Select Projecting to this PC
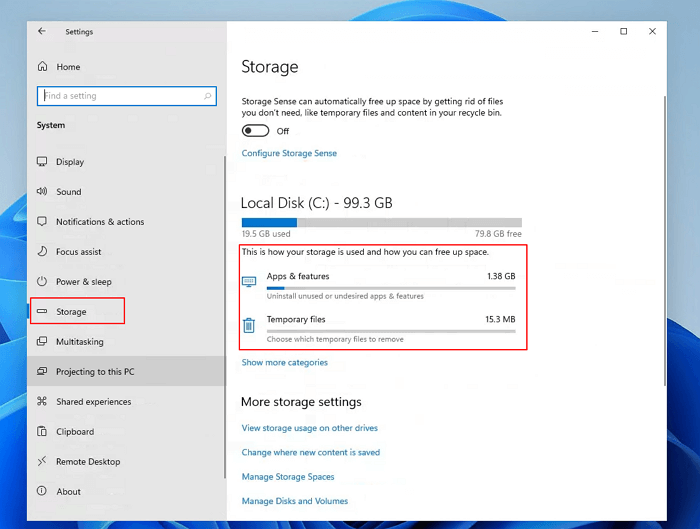The image size is (700, 529). point(95,372)
